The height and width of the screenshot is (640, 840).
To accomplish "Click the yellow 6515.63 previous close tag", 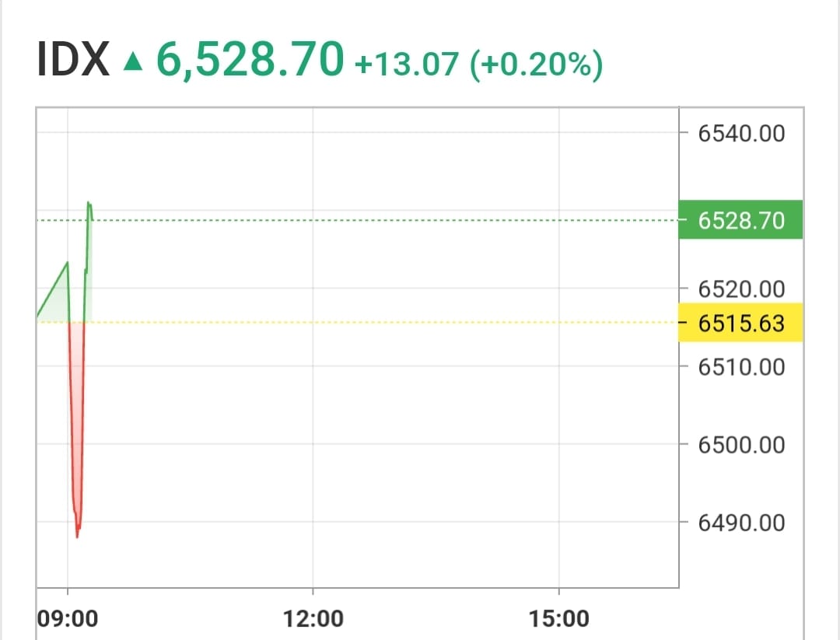I will [x=740, y=323].
